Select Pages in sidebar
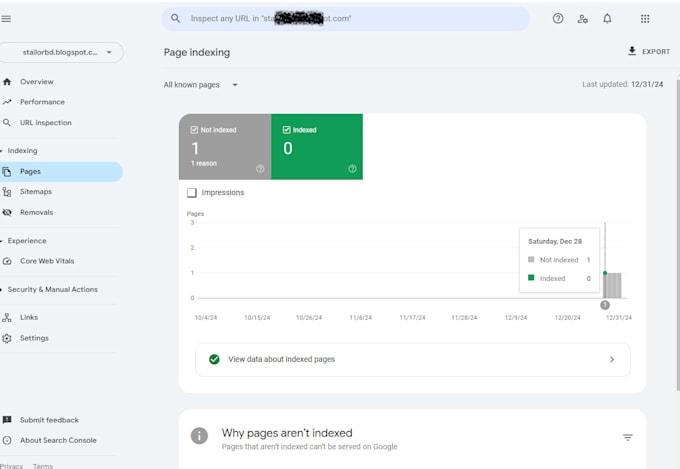This screenshot has width=680, height=469. coord(61,172)
